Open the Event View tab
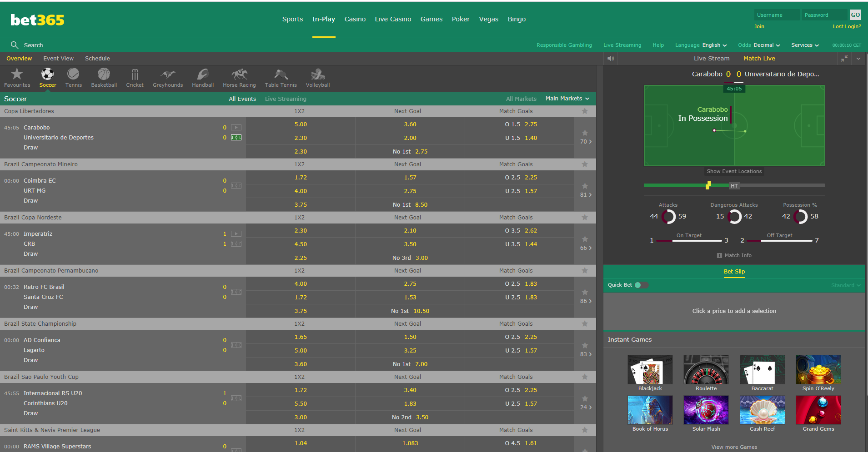This screenshot has height=452, width=868. tap(58, 59)
